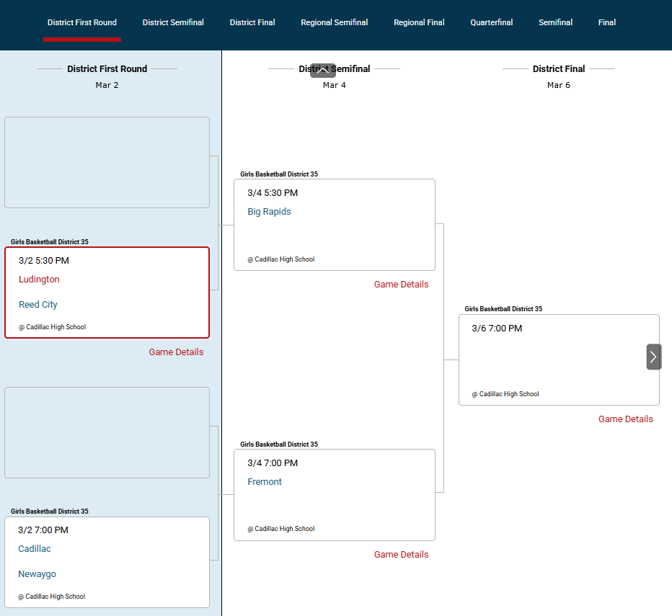Open the District Semifinal tab
Image resolution: width=672 pixels, height=616 pixels.
pyautogui.click(x=173, y=22)
